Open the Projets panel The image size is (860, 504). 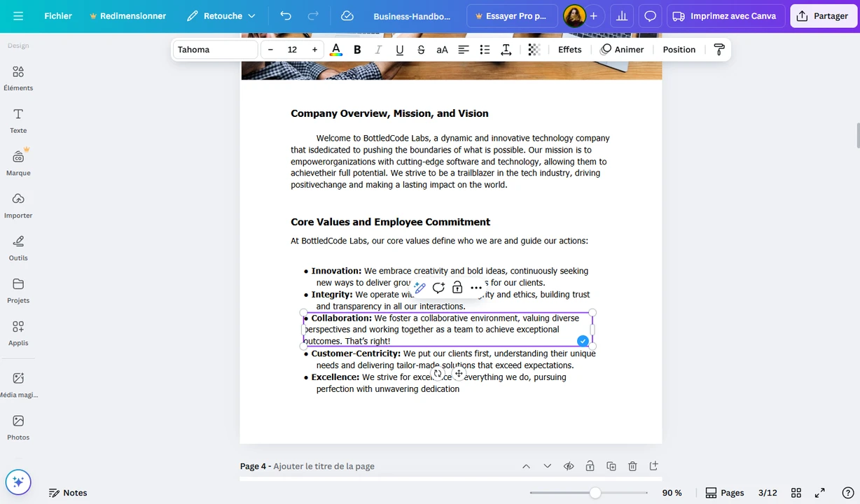point(18,291)
